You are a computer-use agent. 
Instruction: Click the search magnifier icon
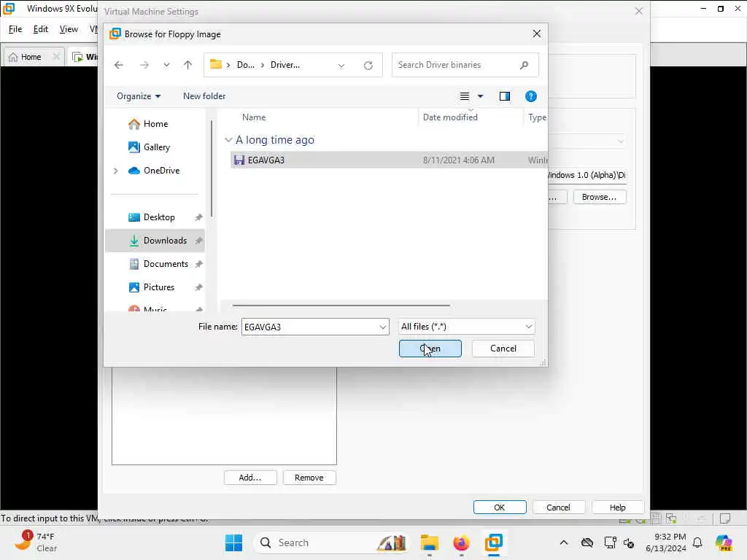(x=524, y=65)
